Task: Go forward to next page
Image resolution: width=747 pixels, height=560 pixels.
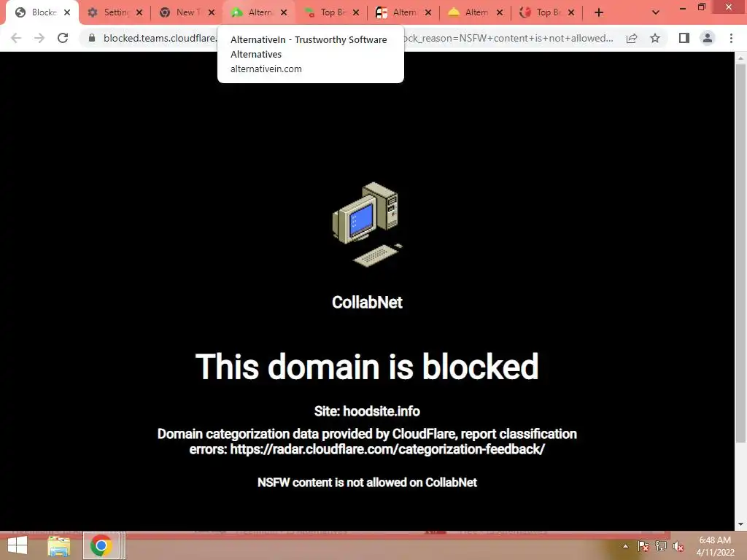Action: pyautogui.click(x=39, y=38)
